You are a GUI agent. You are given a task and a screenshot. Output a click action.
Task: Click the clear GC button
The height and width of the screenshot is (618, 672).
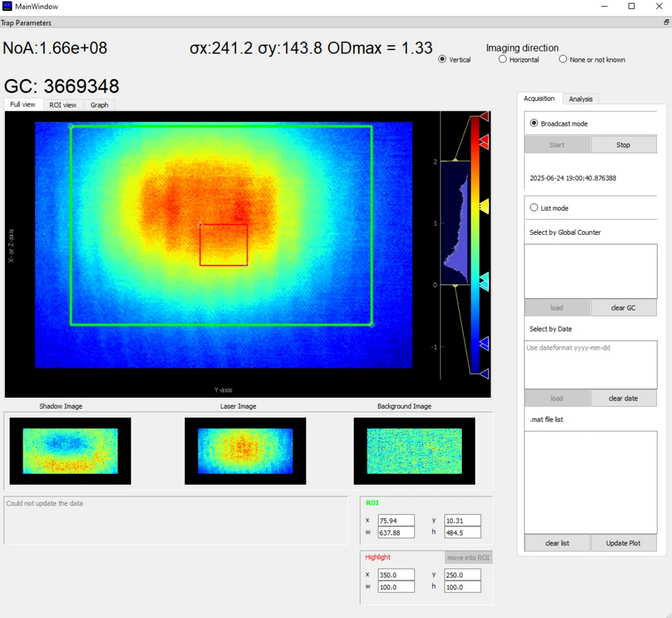click(623, 308)
